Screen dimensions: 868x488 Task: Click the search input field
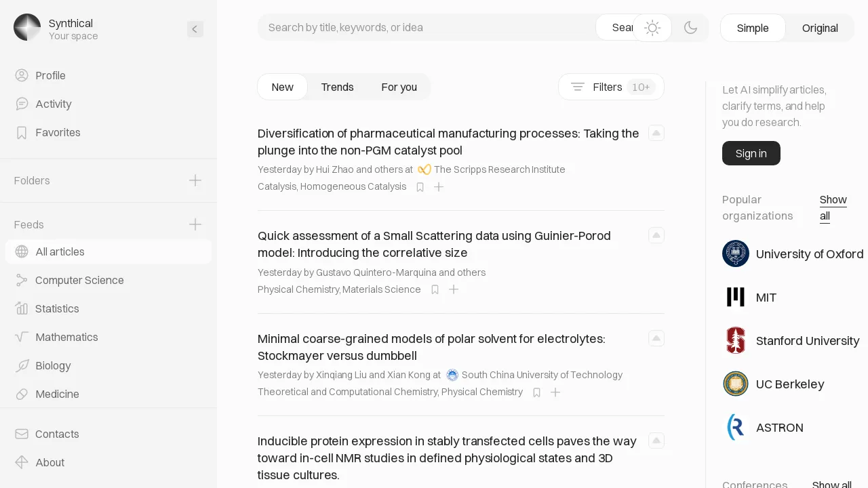tap(427, 28)
